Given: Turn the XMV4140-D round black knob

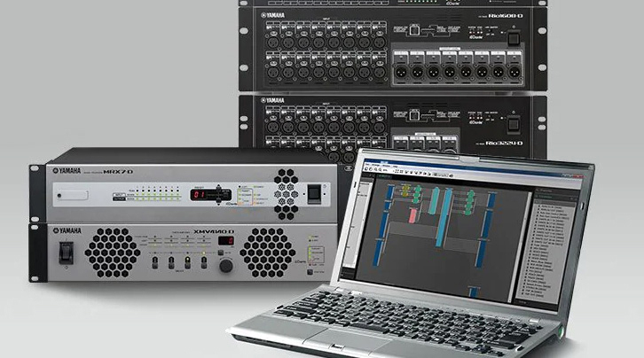Looking at the screenshot, I should click(x=226, y=266).
